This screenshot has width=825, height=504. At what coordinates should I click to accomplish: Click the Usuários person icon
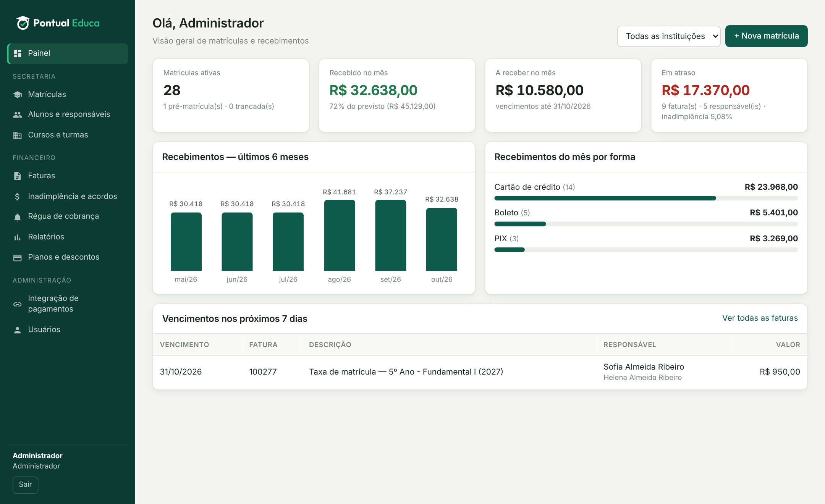18,330
